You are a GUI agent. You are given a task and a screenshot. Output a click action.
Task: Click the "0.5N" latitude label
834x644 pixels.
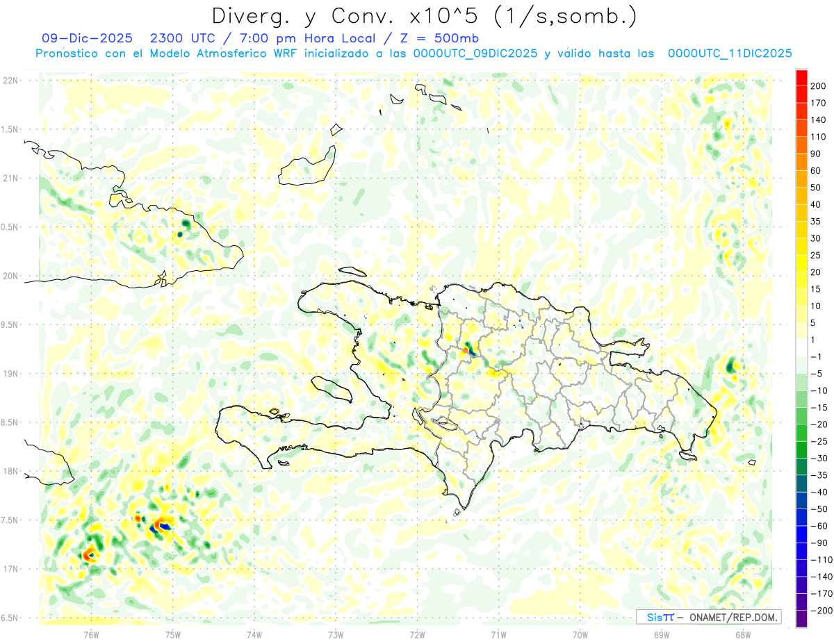pos(10,227)
